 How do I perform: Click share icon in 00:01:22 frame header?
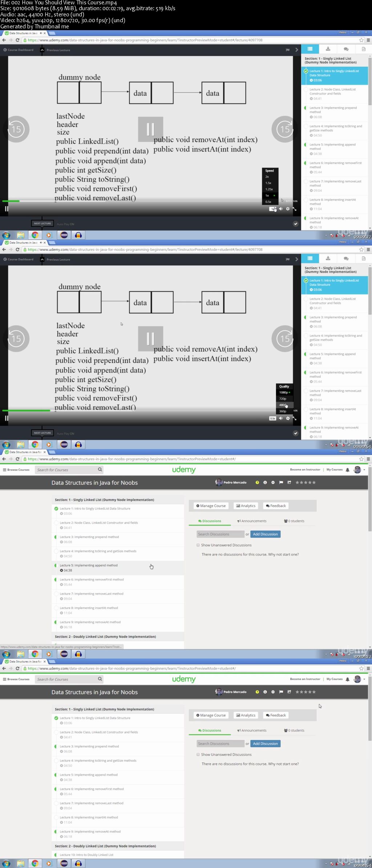[289, 483]
